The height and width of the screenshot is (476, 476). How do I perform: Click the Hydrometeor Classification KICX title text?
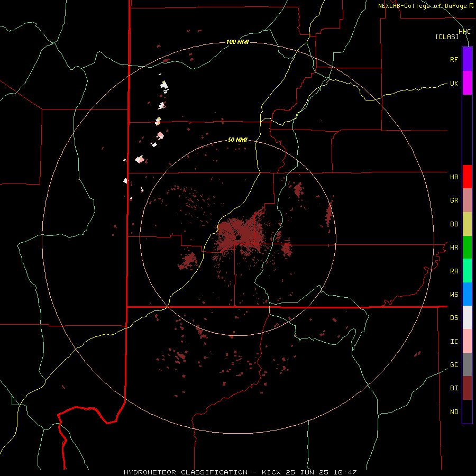240,472
